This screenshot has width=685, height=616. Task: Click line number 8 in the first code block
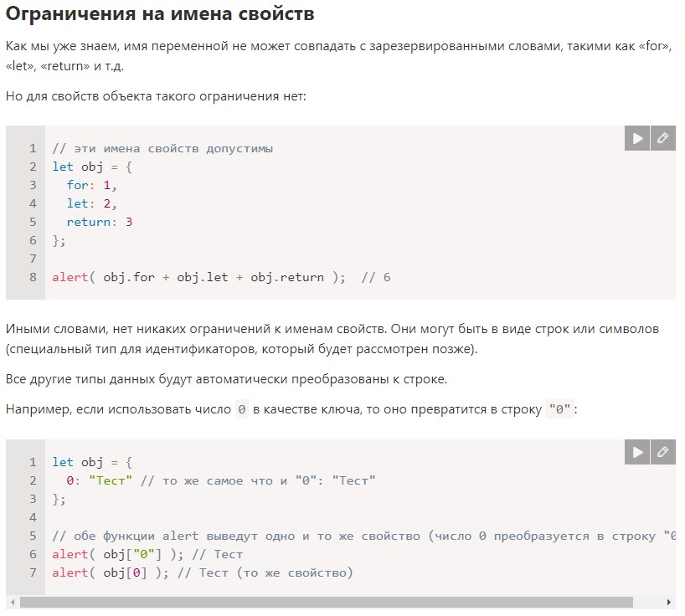pos(33,277)
